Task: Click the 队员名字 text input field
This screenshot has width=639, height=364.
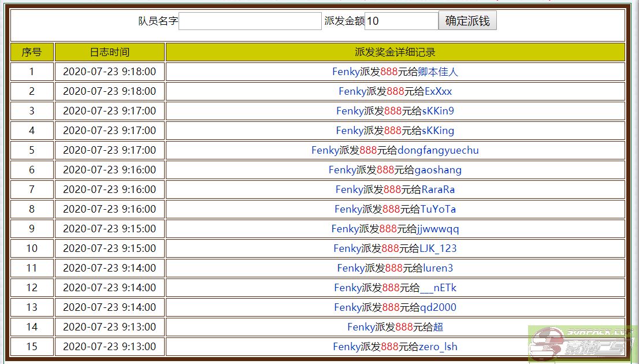Action: pyautogui.click(x=250, y=21)
